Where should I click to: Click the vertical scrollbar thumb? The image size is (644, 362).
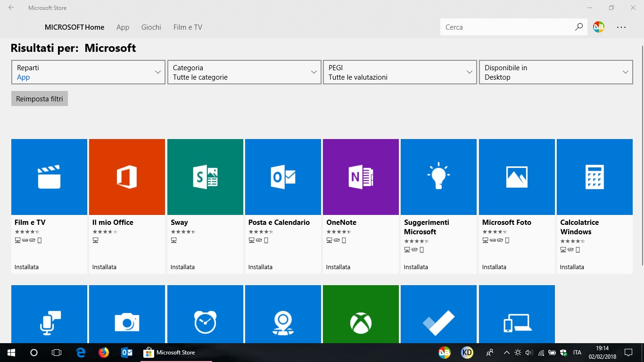coord(642,156)
